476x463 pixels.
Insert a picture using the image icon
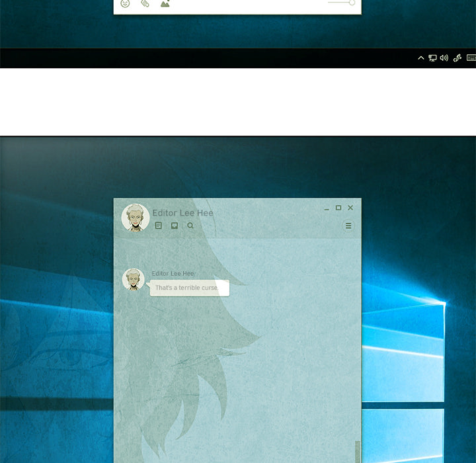tap(165, 3)
